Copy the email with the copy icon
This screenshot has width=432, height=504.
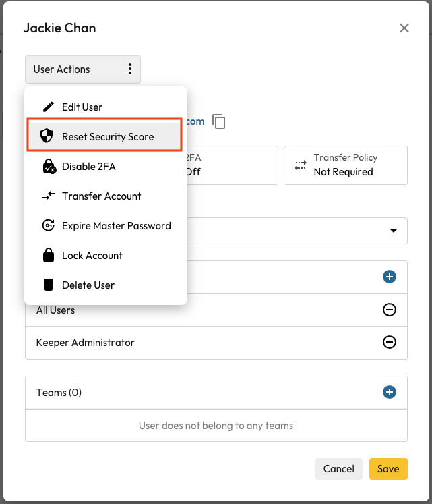218,121
